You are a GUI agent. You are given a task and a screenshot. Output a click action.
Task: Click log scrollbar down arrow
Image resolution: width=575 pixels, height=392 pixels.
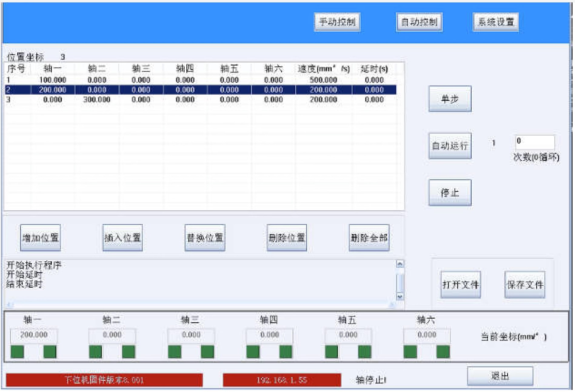coord(400,297)
